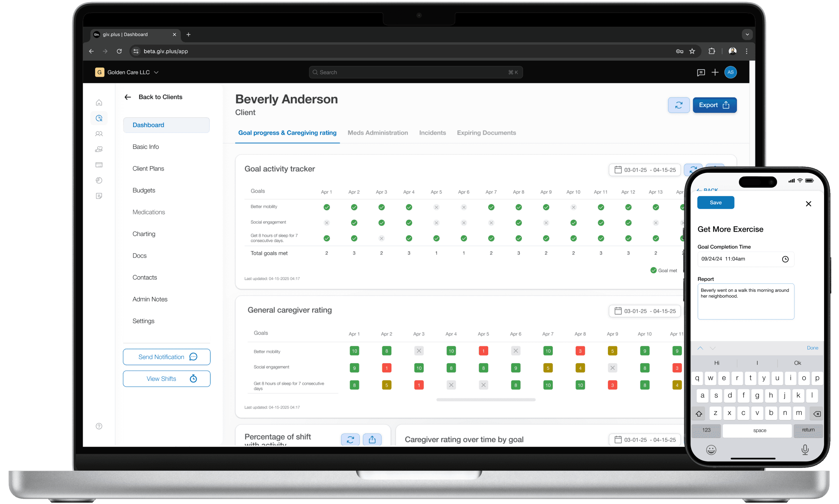Toggle Social engagement unmet mark for Apr 1
Viewport: 839px width, 504px height.
(x=327, y=223)
